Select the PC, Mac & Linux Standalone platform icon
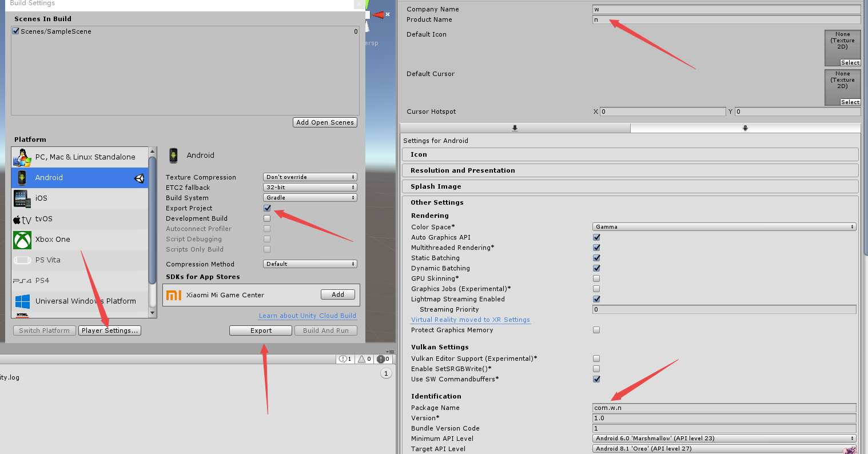Image resolution: width=868 pixels, height=454 pixels. click(22, 157)
